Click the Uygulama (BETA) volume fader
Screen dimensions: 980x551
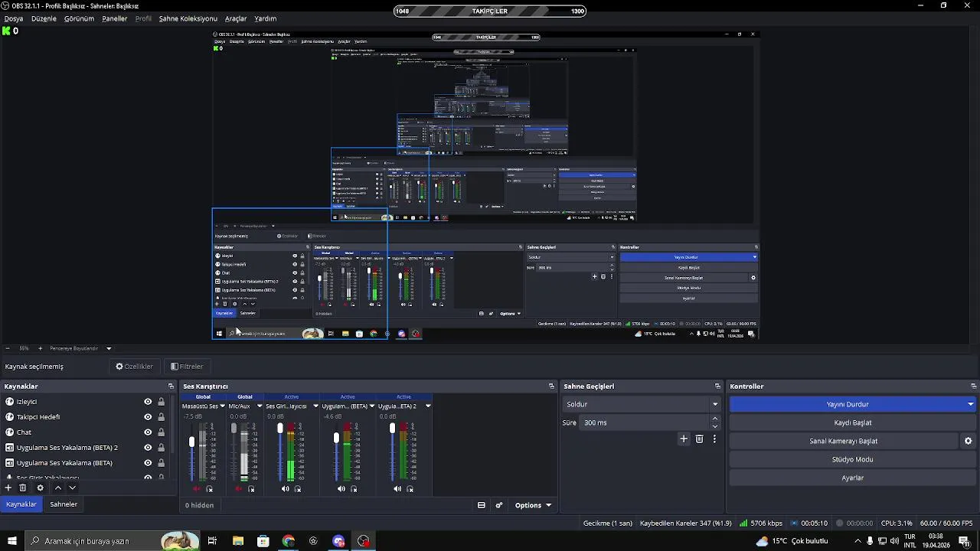(336, 438)
